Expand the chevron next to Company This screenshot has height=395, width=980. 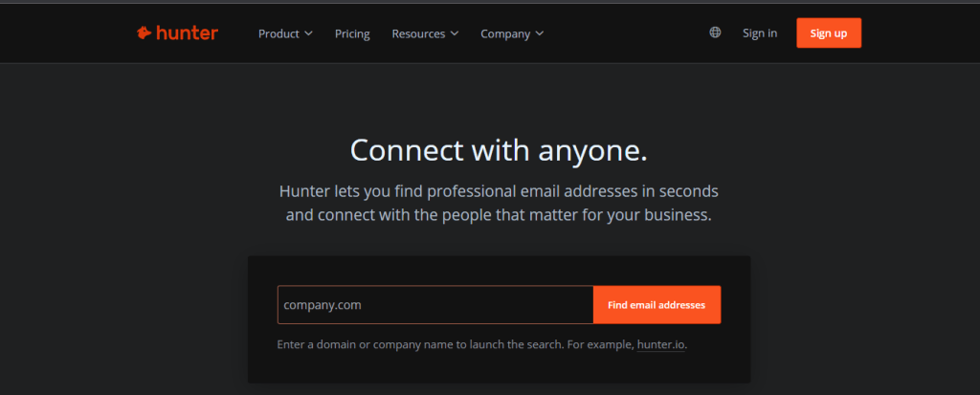point(540,33)
